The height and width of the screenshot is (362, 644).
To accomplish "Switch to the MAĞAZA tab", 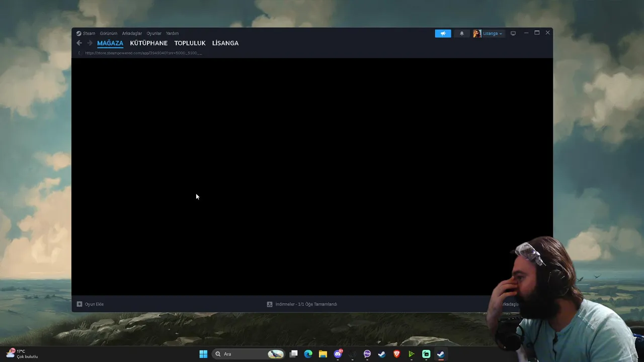I will tap(110, 43).
